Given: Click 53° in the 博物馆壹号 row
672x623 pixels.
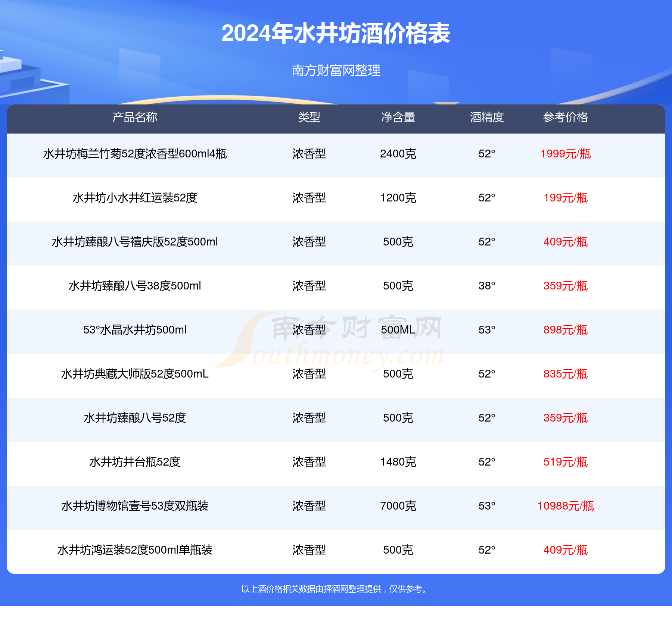Looking at the screenshot, I should pos(487,506).
